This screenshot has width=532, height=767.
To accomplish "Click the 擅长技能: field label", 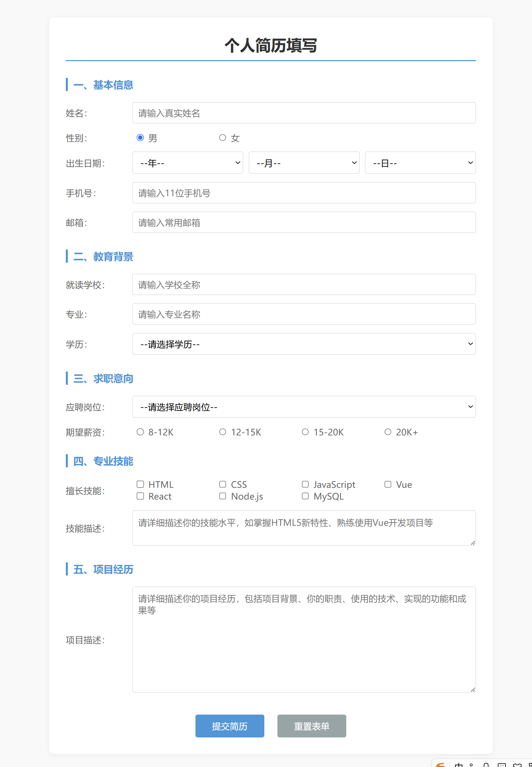I will click(x=85, y=491).
